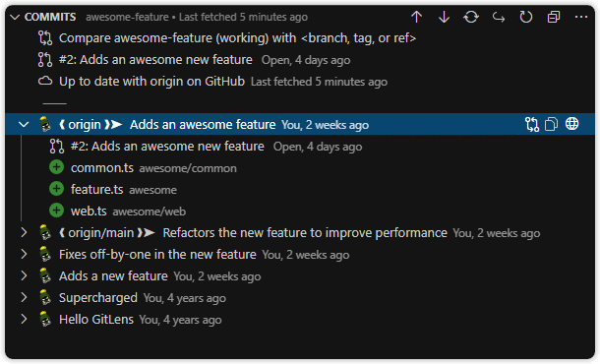This screenshot has height=364, width=600.
Task: Select Compare awesome-feature (working) with branch item
Action: click(300, 38)
